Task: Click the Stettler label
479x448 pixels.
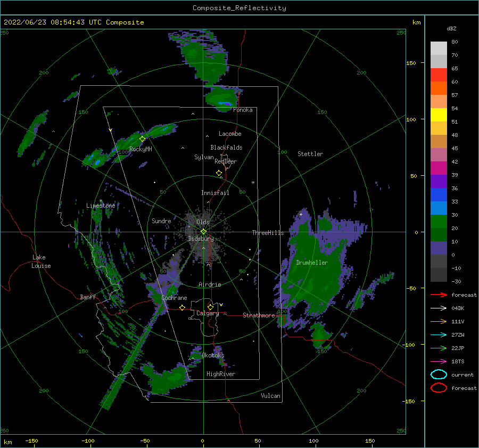Action: coord(310,154)
